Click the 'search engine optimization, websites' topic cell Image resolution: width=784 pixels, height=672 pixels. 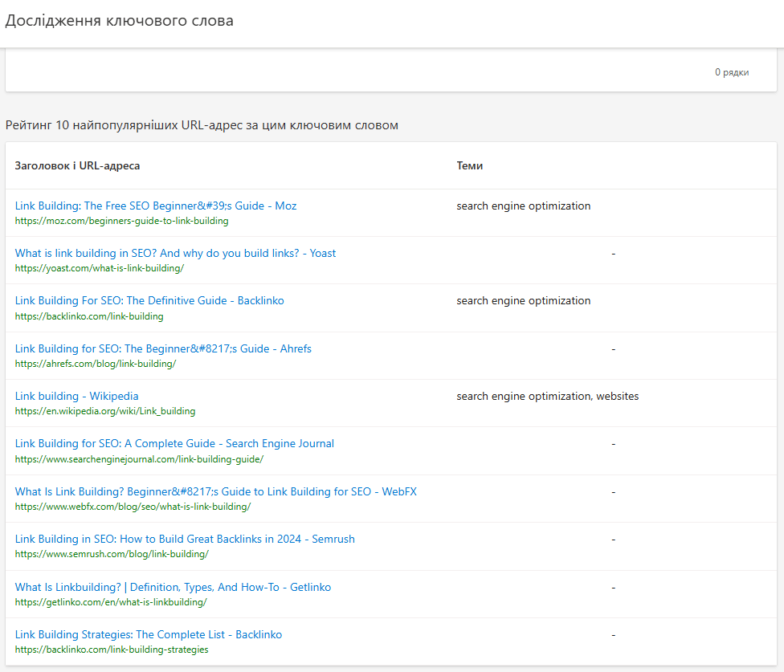click(548, 396)
